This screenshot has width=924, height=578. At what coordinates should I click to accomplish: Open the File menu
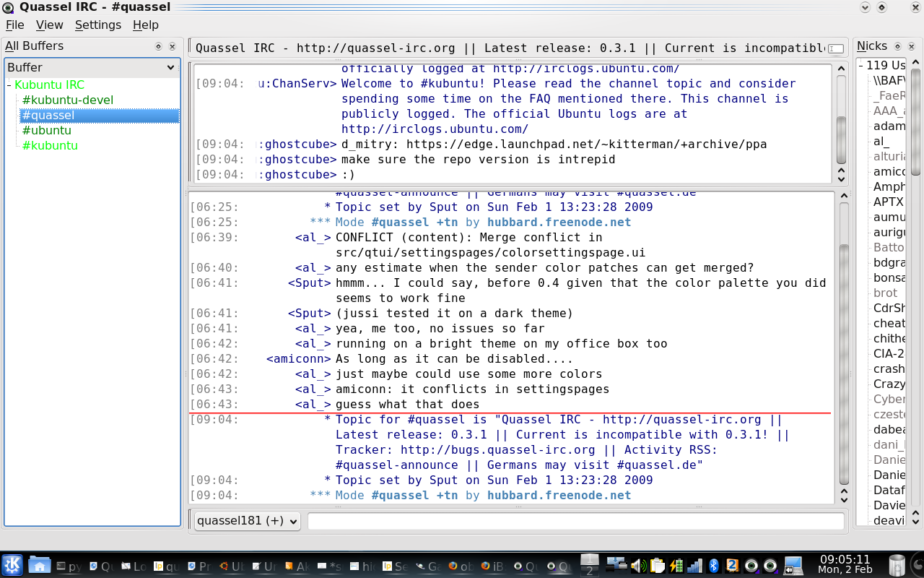click(x=14, y=25)
